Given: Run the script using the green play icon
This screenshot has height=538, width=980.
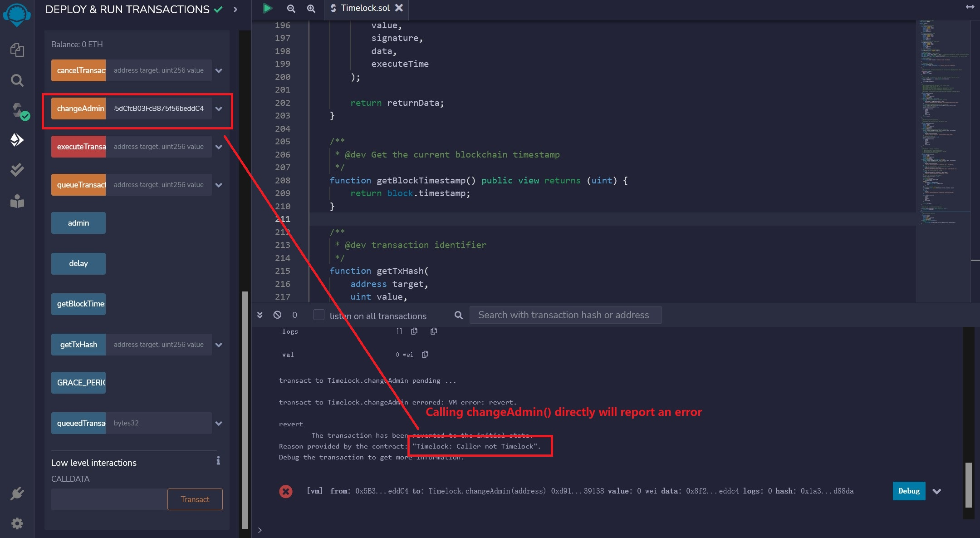Looking at the screenshot, I should (x=268, y=8).
